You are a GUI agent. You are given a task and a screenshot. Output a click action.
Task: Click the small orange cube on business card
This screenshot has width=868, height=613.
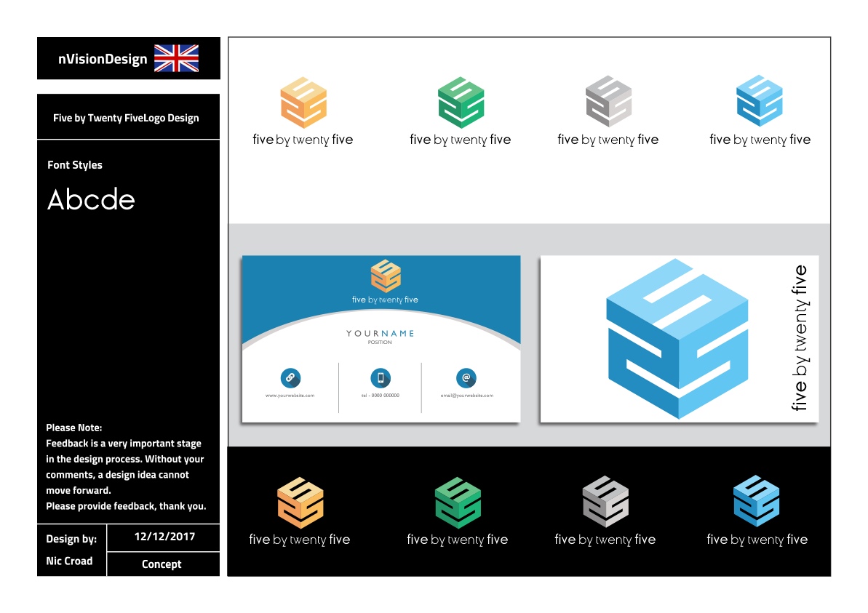point(386,276)
